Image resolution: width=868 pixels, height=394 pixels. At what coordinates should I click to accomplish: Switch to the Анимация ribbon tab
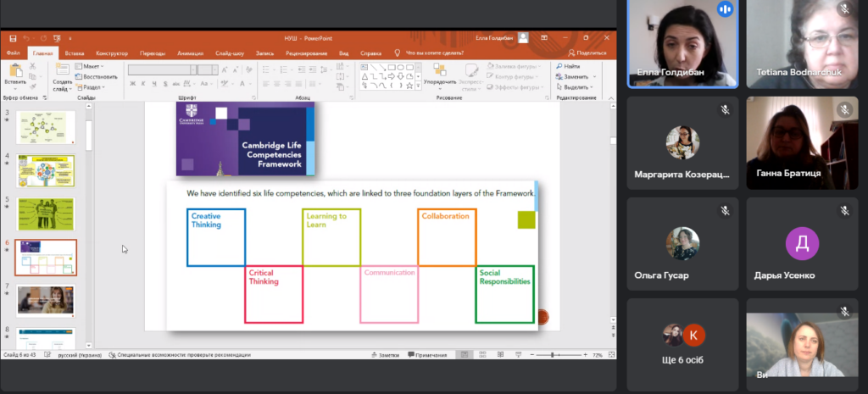[x=190, y=53]
